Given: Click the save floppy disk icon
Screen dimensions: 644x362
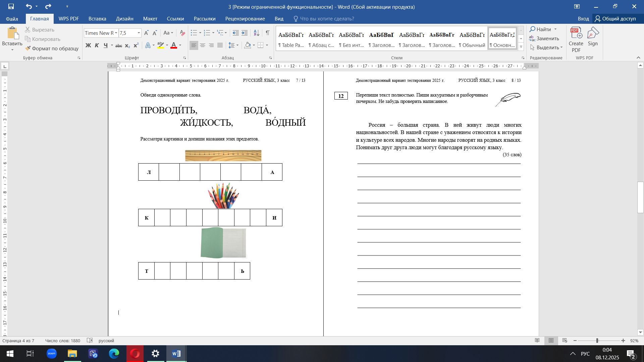Looking at the screenshot, I should point(11,6).
